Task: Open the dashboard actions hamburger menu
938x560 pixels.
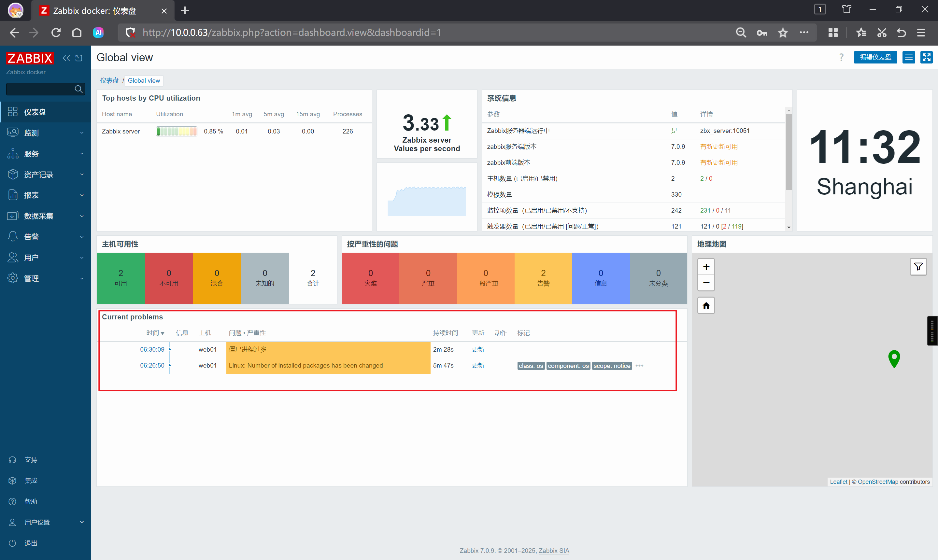Action: pos(909,57)
